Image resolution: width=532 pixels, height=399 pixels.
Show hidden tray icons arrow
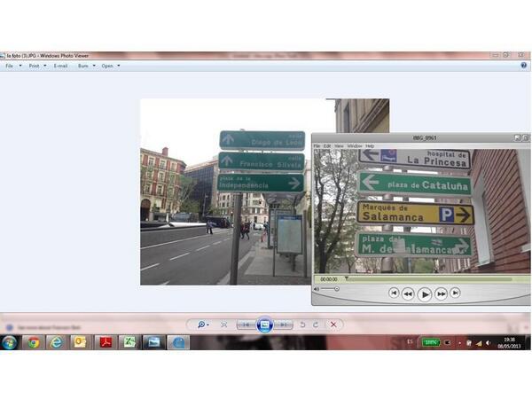pos(459,343)
